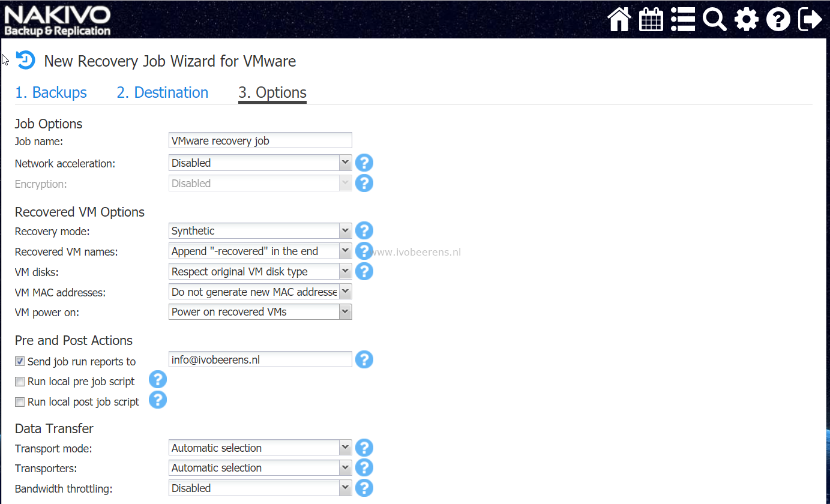Open Transport mode dropdown

click(260, 448)
